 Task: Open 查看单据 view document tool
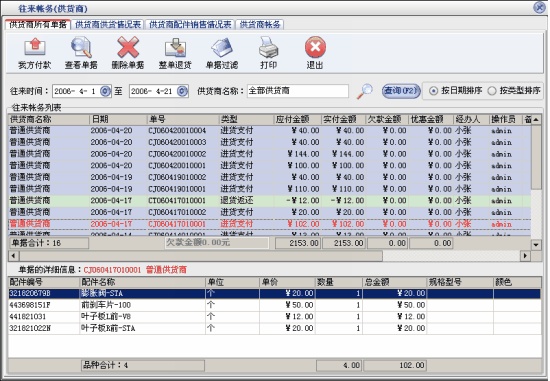pyautogui.click(x=81, y=48)
